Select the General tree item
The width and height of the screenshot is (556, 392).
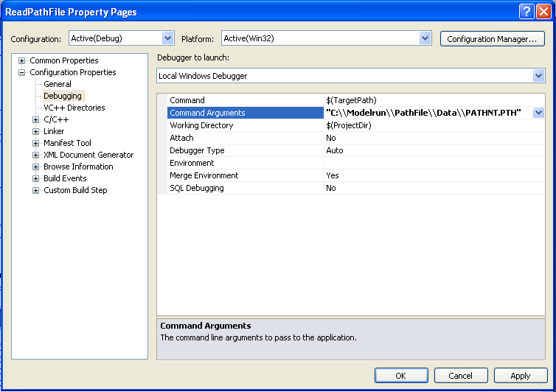coord(58,84)
